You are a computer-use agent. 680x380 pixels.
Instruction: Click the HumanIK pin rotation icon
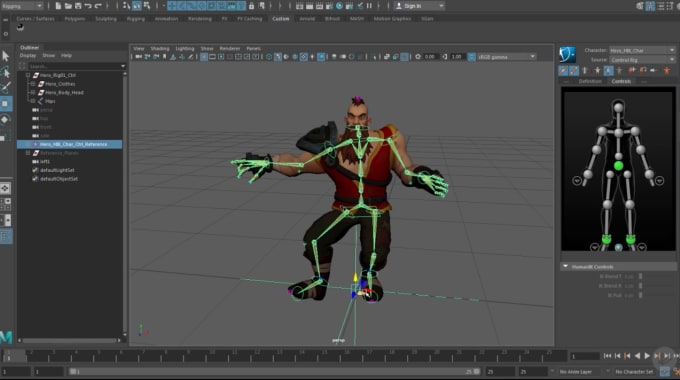click(643, 70)
